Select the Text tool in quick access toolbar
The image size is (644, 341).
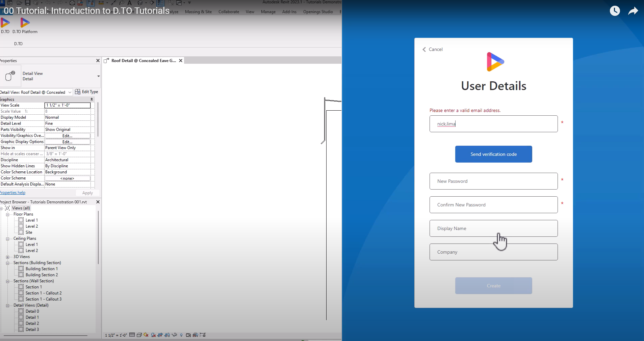point(130,2)
